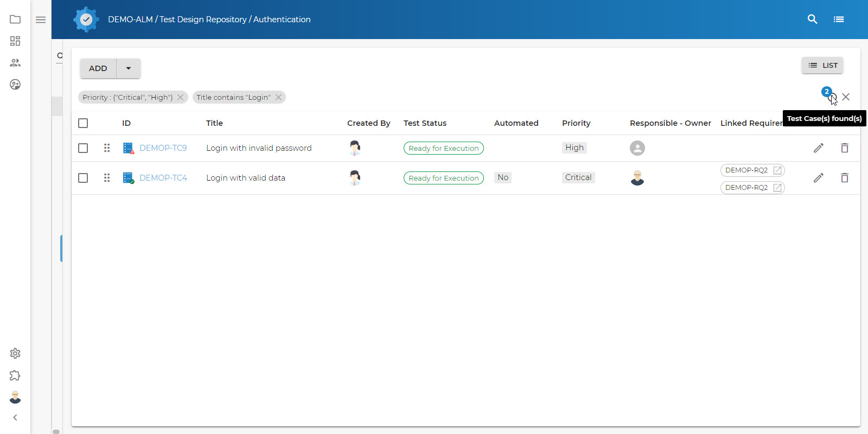Open DEMOP-TC4 test case link
The width and height of the screenshot is (868, 434).
tap(163, 178)
